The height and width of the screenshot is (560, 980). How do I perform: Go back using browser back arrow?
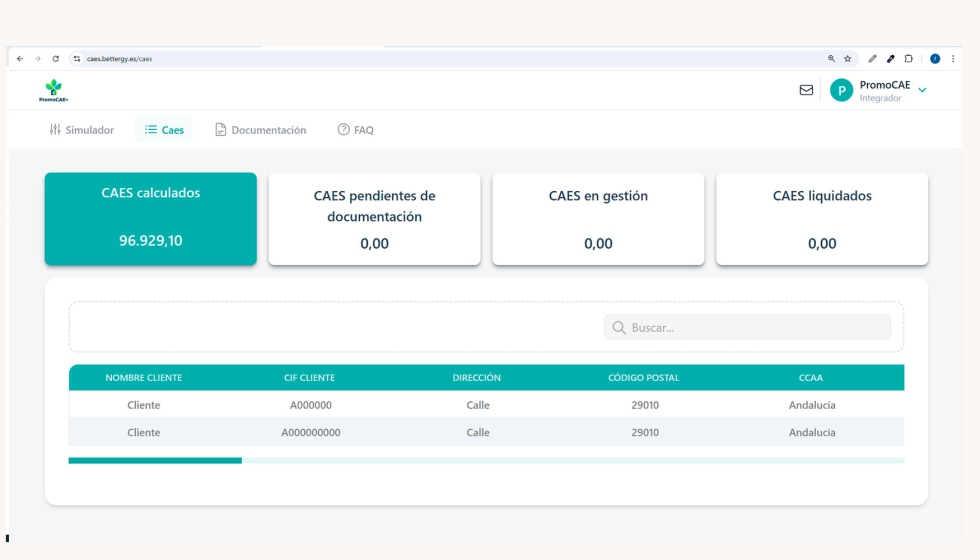20,59
